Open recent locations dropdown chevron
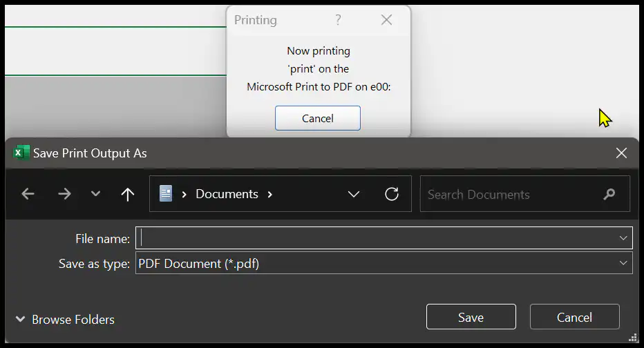Screen dimensions: 644x348 [x=95, y=194]
